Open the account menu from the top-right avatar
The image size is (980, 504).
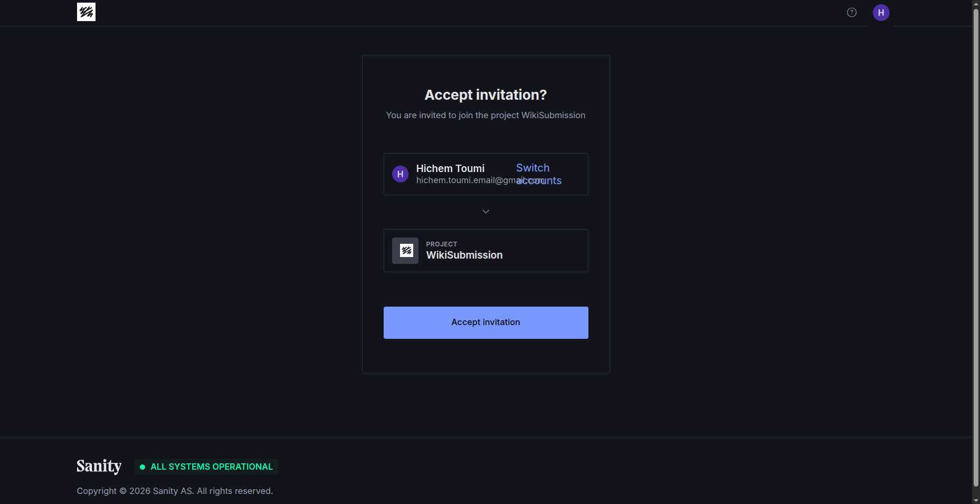click(881, 13)
